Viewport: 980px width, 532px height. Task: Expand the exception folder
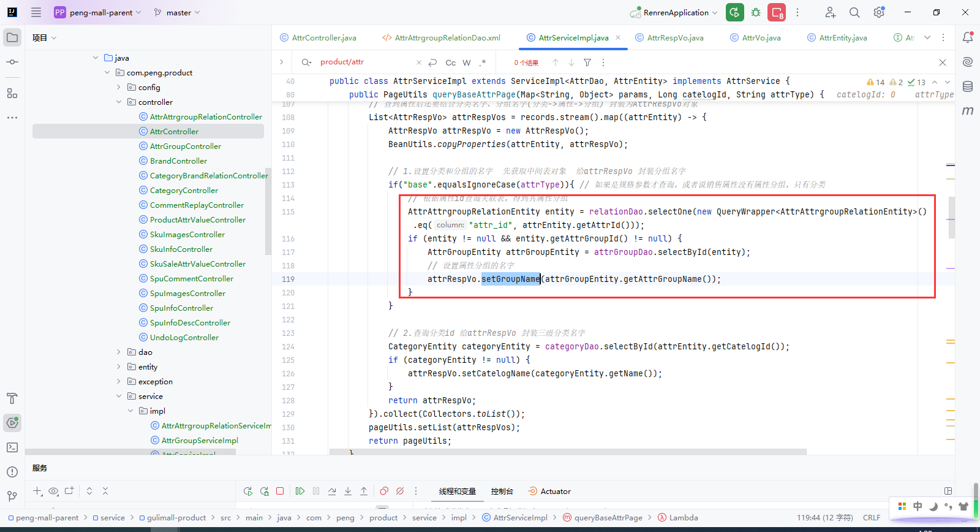pos(119,382)
